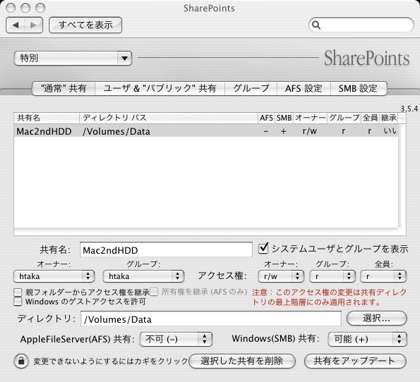Click the AFS column header

tap(266, 118)
